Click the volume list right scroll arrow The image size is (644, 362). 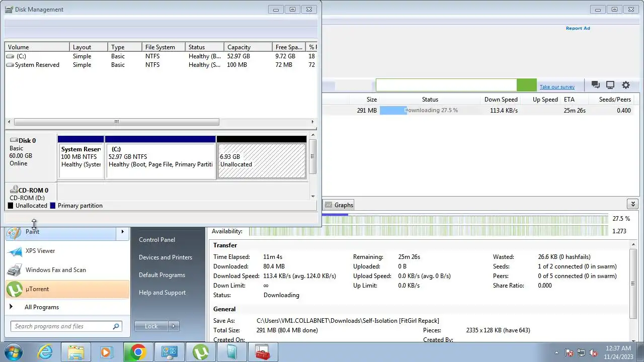coord(312,122)
